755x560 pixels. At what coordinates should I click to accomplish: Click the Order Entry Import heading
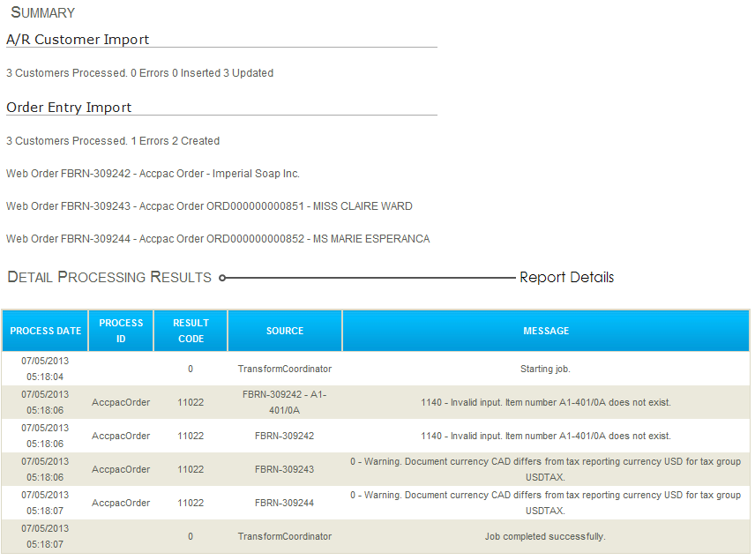tap(69, 108)
